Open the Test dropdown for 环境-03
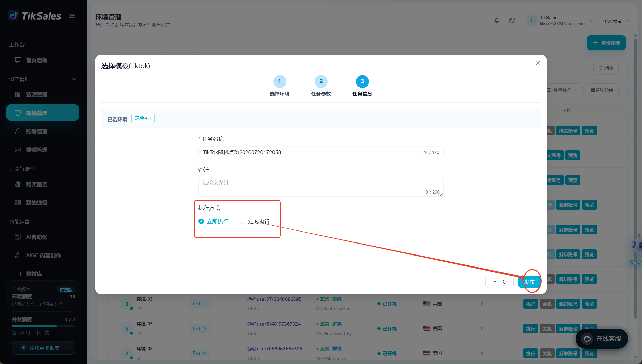Image resolution: width=642 pixels, height=364 pixels. click(199, 304)
